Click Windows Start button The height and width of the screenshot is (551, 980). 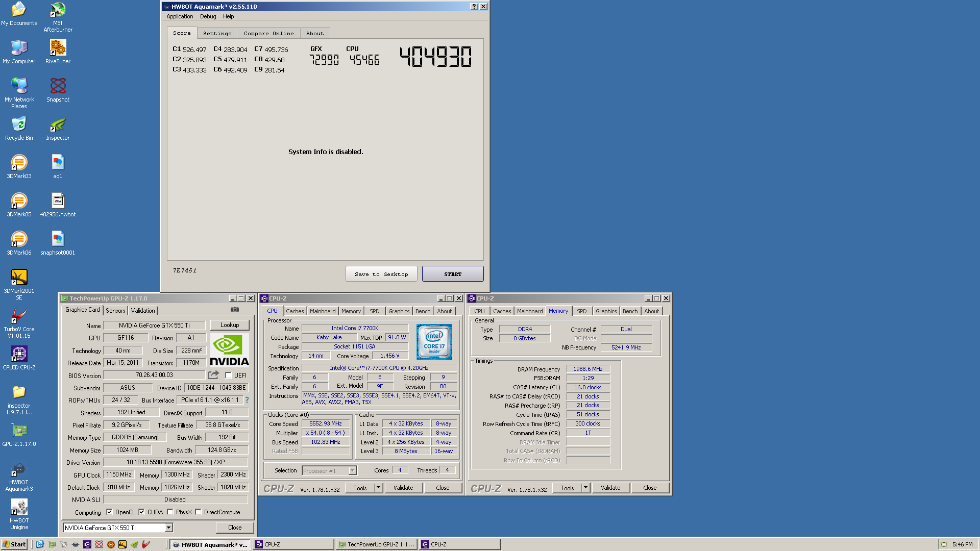point(14,544)
